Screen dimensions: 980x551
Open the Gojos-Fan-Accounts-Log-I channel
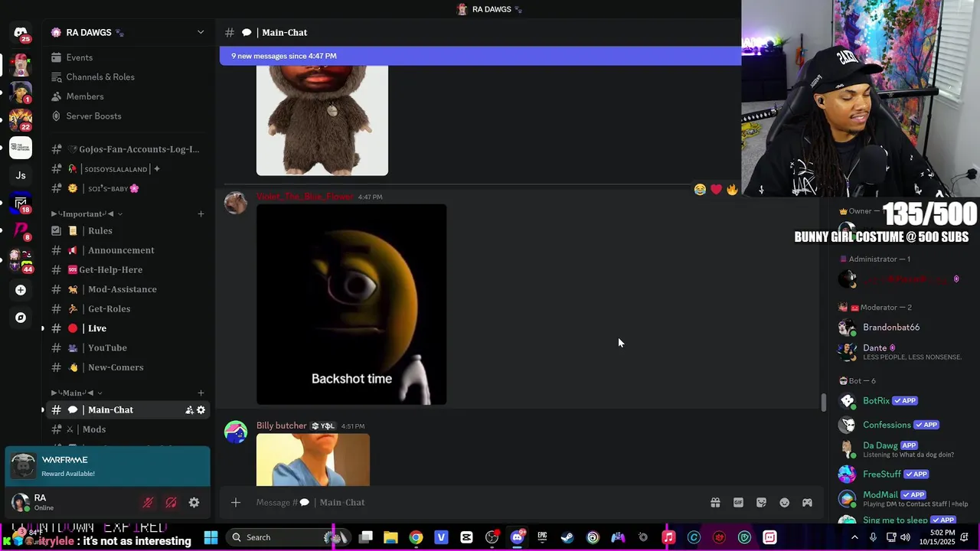(x=128, y=149)
